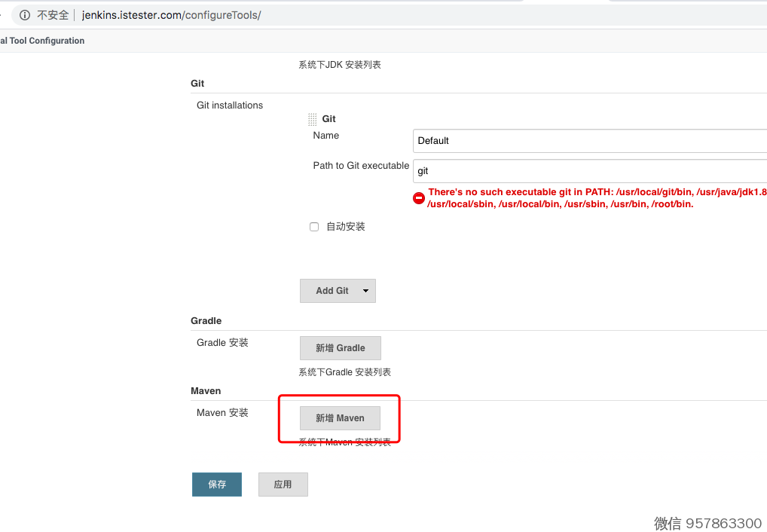Click the drag handle icon beside Git
Image resolution: width=767 pixels, height=532 pixels.
point(312,119)
